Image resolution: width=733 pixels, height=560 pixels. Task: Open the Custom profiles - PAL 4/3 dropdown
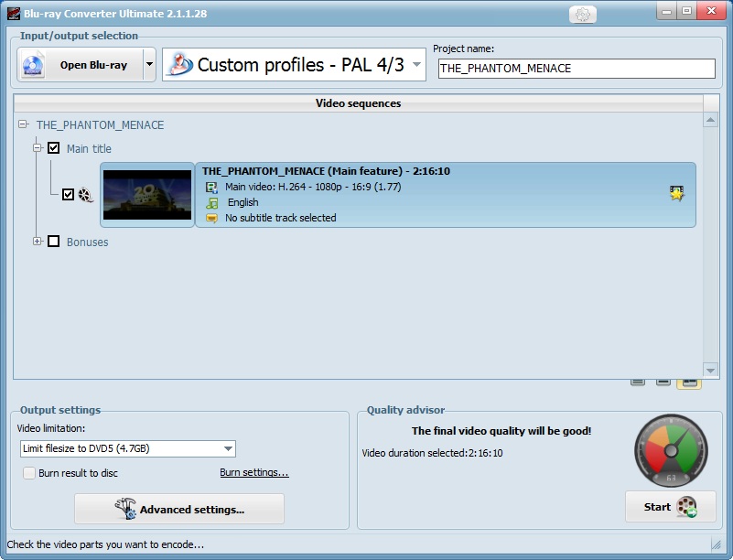[294, 64]
